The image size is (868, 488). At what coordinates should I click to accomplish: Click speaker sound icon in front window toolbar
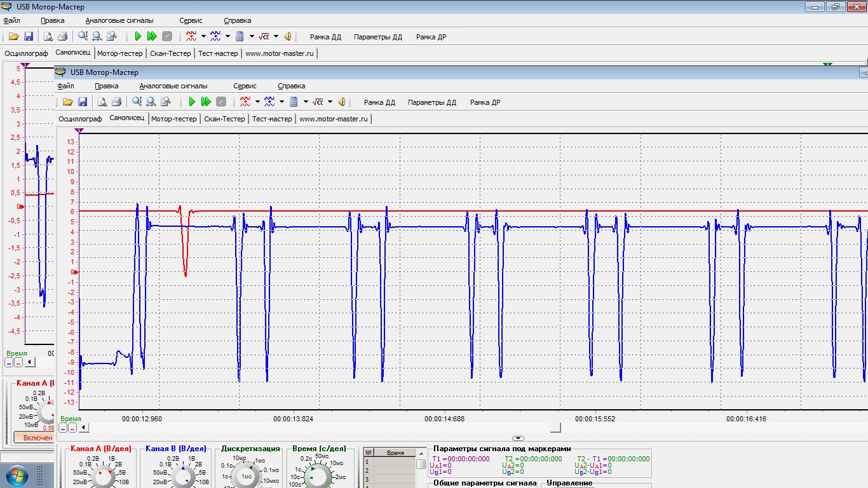[x=342, y=102]
